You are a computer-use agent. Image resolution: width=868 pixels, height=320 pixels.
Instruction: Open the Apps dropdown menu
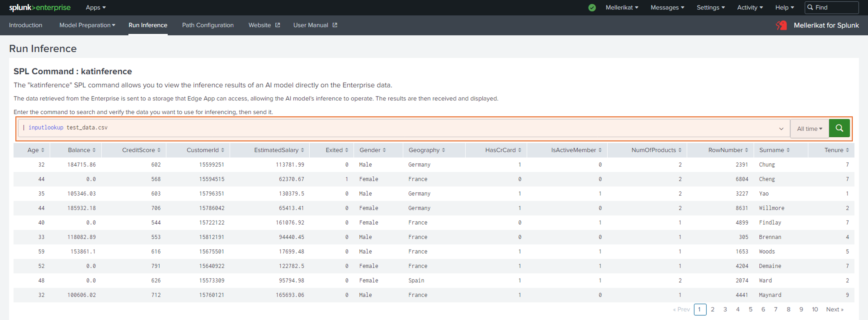96,8
